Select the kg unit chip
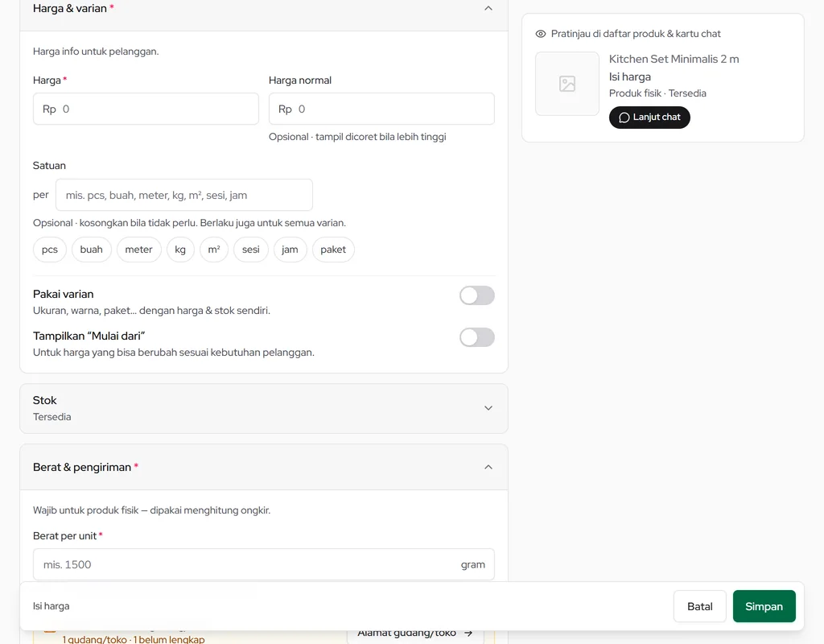The image size is (824, 644). [180, 250]
